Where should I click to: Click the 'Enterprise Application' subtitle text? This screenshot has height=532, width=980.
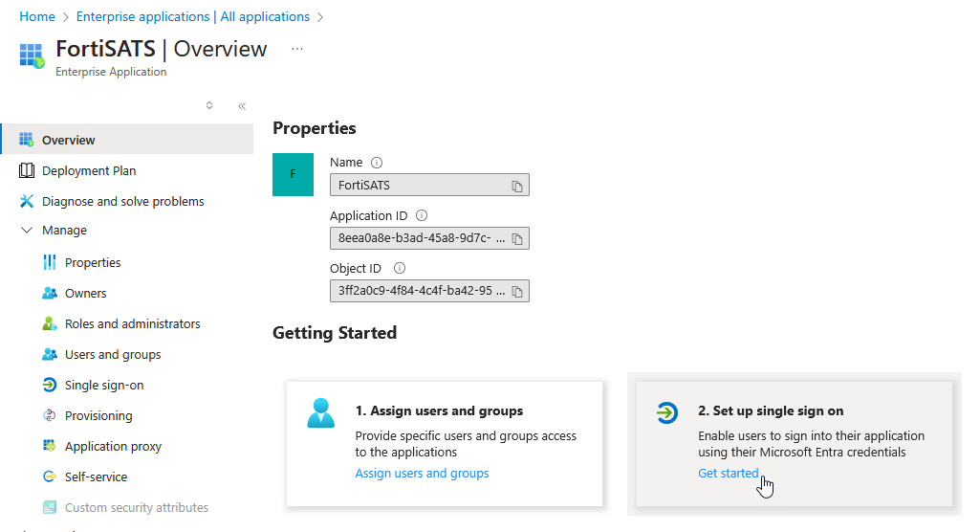point(111,72)
